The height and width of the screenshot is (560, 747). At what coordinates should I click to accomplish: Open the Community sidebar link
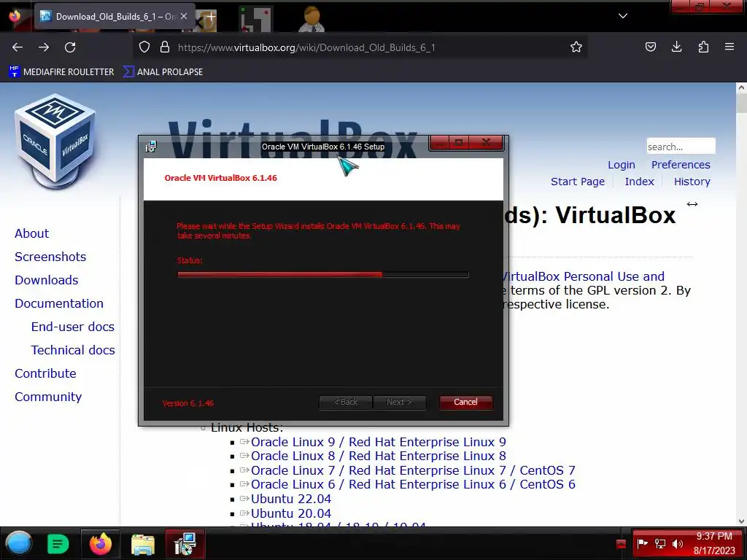click(48, 397)
